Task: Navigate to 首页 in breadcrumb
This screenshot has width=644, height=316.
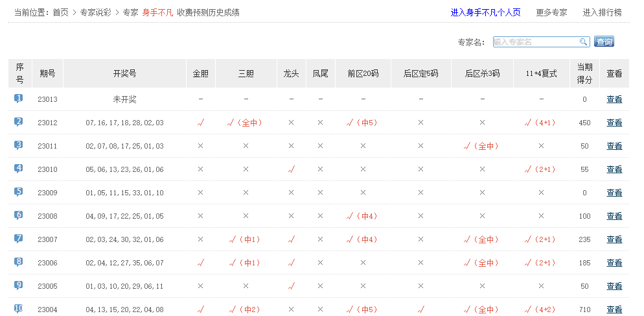Action: [x=60, y=12]
